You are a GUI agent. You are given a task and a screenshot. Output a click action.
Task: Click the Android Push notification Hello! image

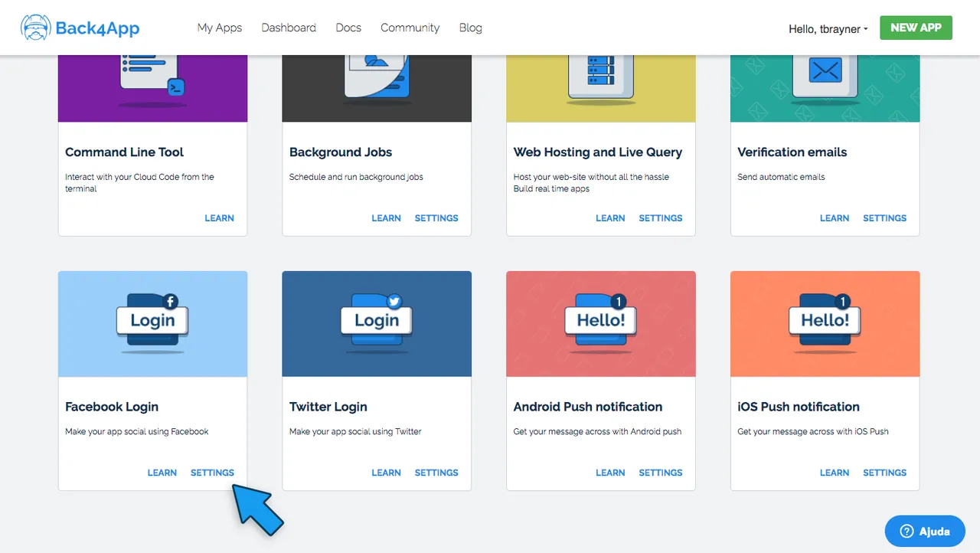(x=601, y=323)
